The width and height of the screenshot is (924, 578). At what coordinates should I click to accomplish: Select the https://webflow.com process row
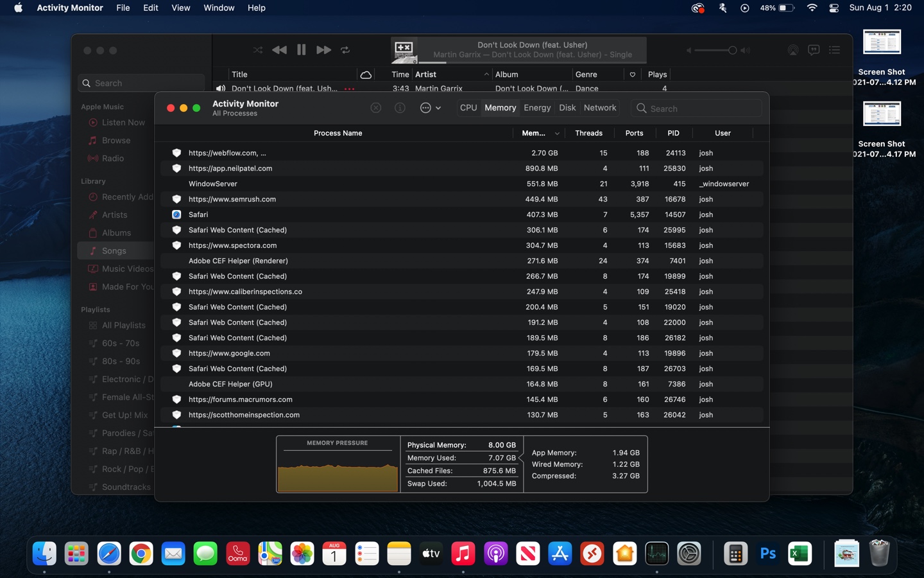pos(461,153)
